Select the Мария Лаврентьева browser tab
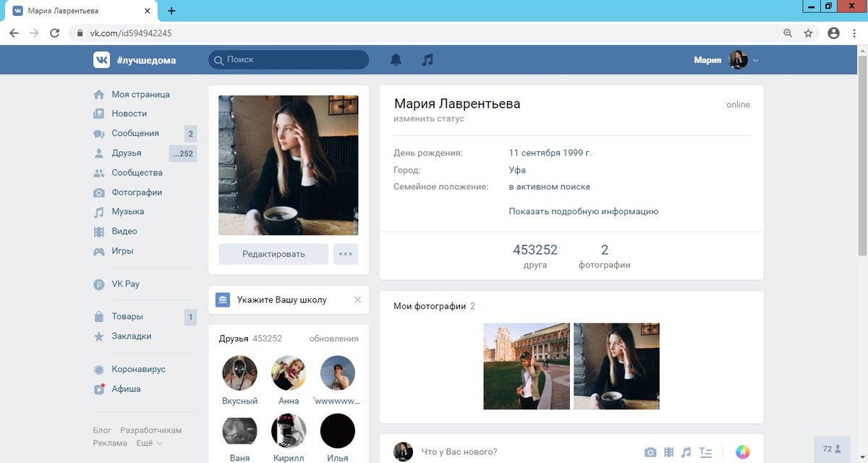The image size is (868, 463). click(x=80, y=11)
